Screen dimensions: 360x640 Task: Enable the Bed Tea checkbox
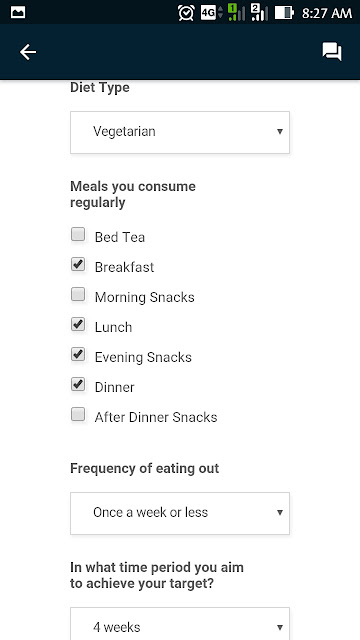(x=78, y=235)
